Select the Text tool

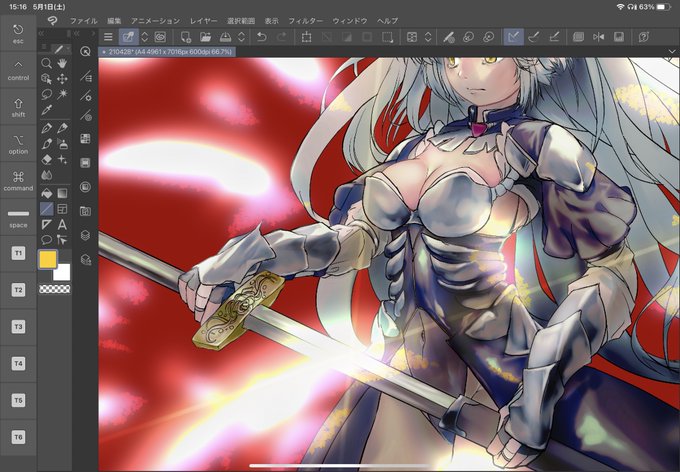[x=62, y=224]
